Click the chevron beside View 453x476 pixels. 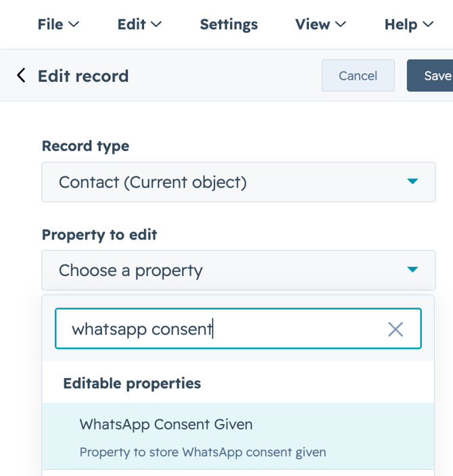[341, 24]
